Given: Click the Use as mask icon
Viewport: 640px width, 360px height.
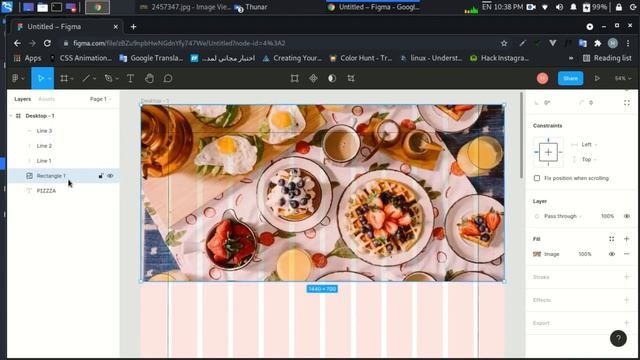Looking at the screenshot, I should click(332, 78).
